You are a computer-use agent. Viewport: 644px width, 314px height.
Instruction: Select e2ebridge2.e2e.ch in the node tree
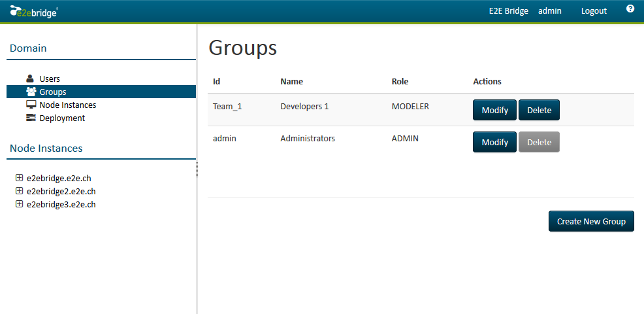click(61, 191)
